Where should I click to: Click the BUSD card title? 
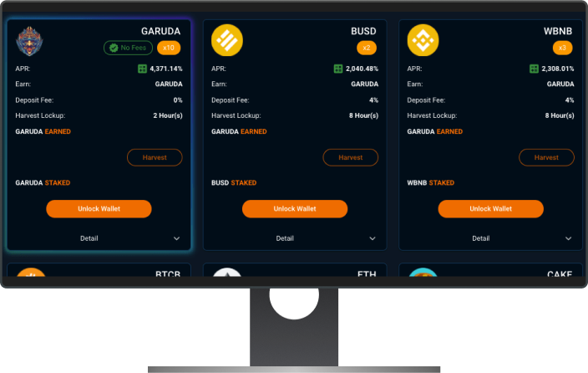363,31
